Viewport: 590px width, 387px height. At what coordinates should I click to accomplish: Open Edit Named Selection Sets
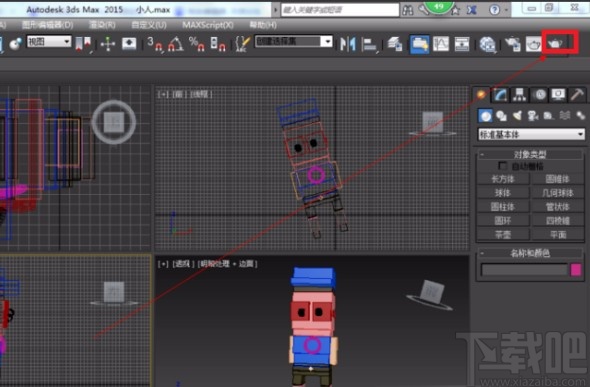point(242,44)
